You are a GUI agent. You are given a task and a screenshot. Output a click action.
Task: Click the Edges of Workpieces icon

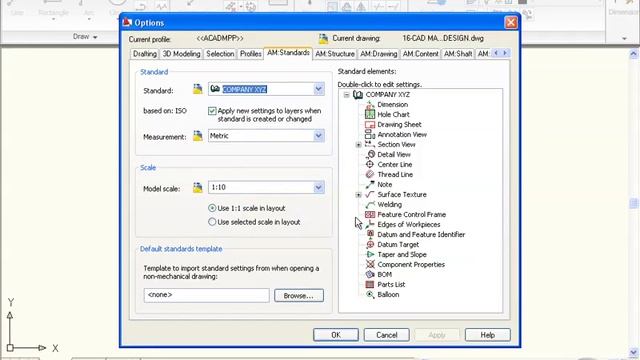[370, 224]
